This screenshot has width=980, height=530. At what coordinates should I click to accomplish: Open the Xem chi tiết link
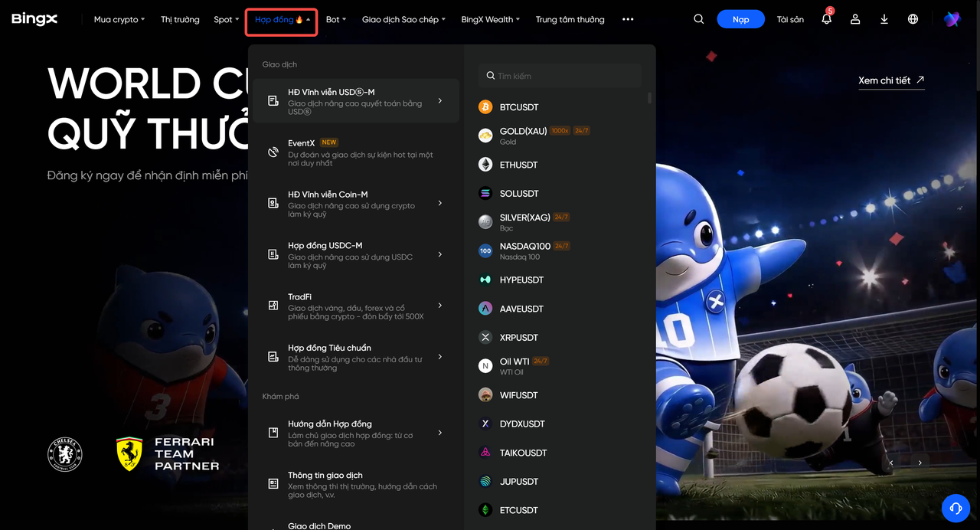click(x=891, y=80)
